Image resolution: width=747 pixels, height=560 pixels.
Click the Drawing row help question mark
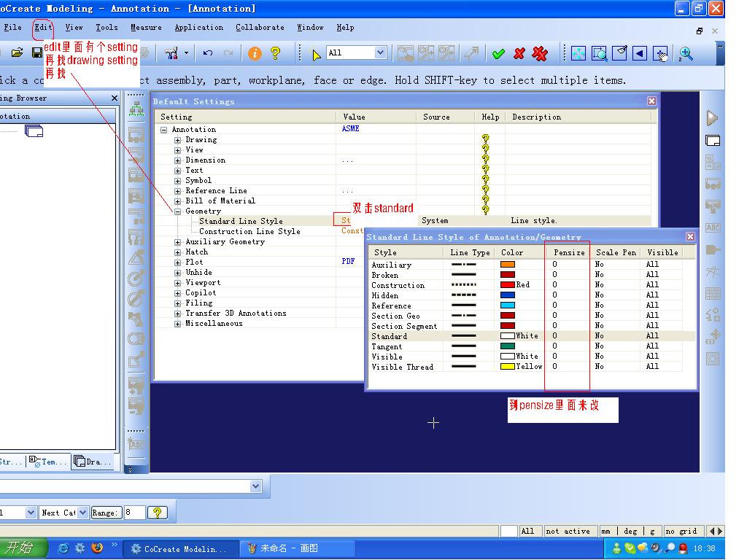tap(485, 139)
